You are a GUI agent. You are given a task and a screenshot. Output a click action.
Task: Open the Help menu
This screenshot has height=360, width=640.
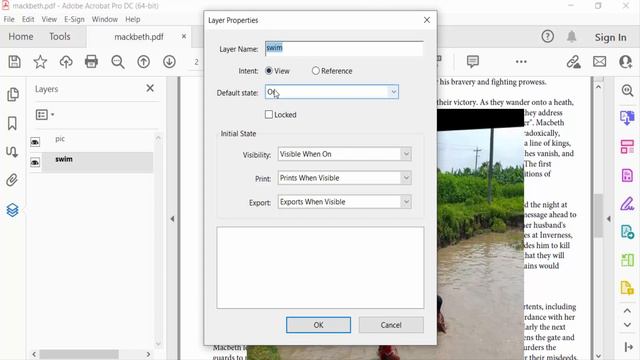pos(133,19)
